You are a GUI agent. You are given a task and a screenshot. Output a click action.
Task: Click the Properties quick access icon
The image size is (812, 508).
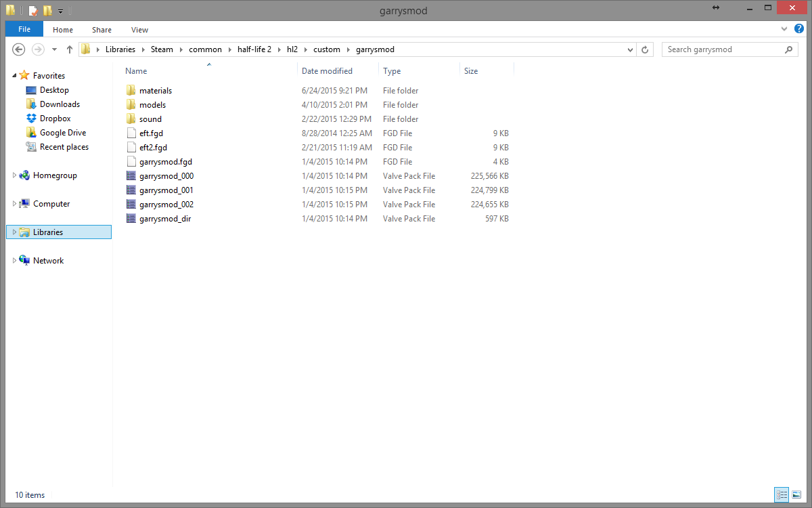[33, 11]
